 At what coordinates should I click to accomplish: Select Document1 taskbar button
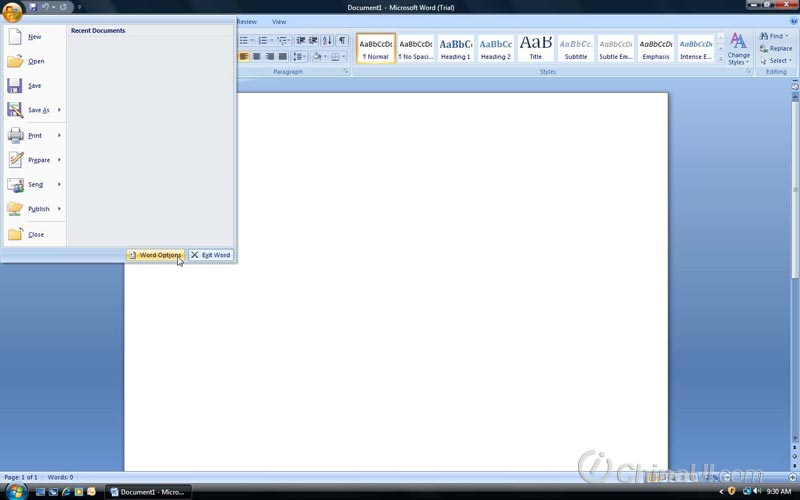148,492
